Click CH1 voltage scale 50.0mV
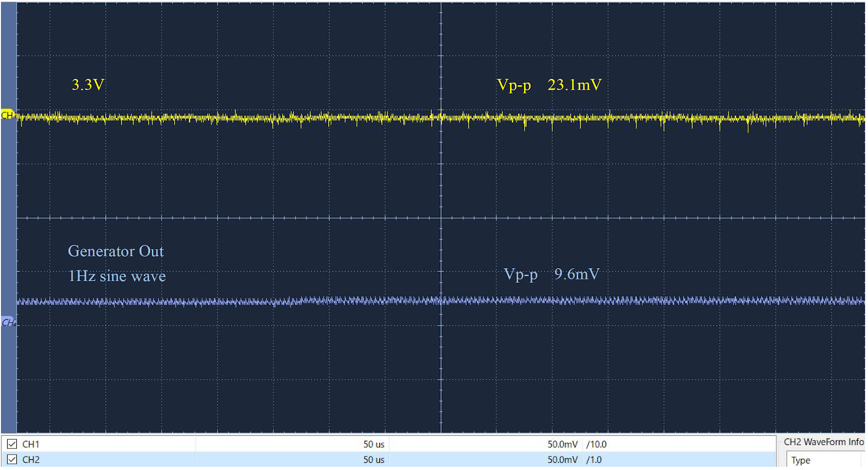Image resolution: width=868 pixels, height=470 pixels. tap(563, 444)
